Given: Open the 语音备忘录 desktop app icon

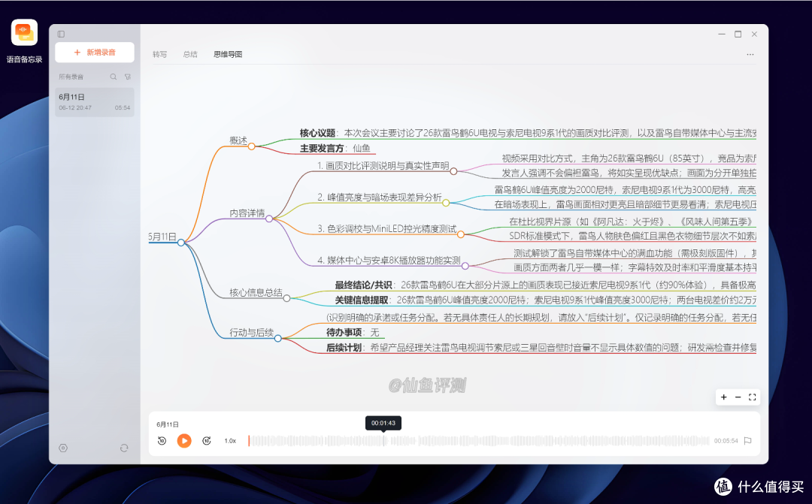Looking at the screenshot, I should (x=24, y=32).
